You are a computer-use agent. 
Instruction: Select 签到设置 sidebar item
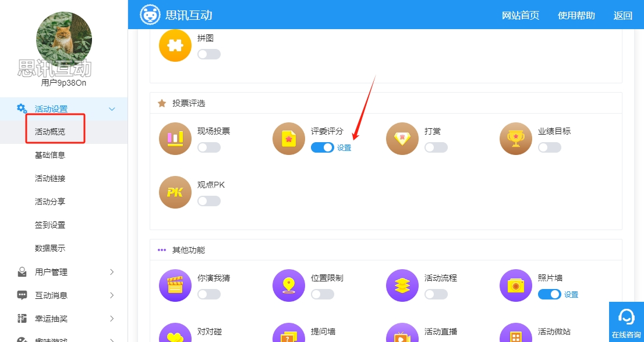[x=50, y=225]
